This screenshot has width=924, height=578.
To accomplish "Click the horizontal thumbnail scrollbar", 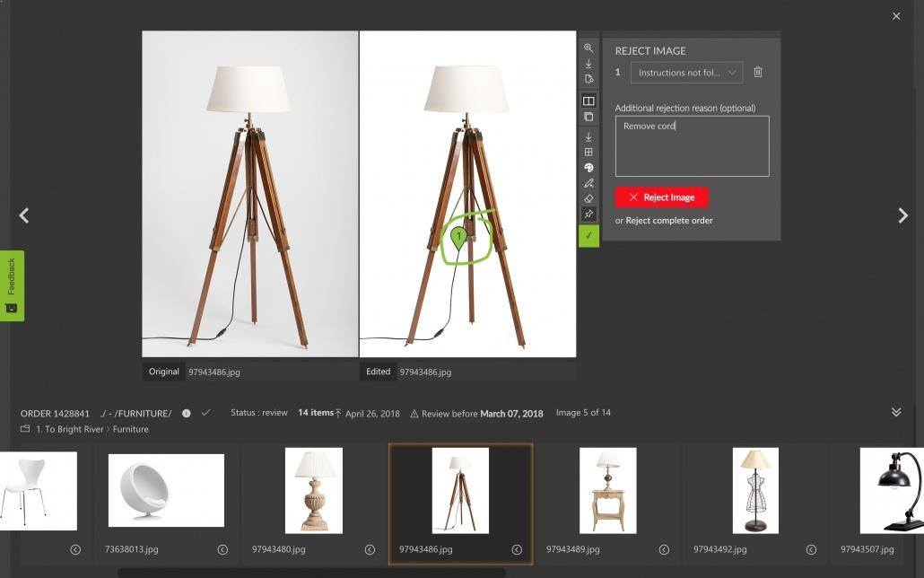I will point(311,573).
